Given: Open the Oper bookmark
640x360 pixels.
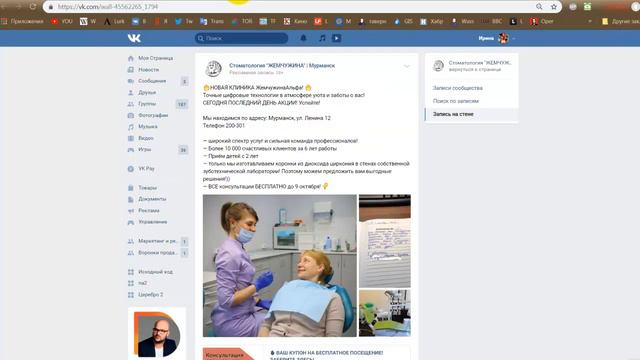Looking at the screenshot, I should 542,21.
